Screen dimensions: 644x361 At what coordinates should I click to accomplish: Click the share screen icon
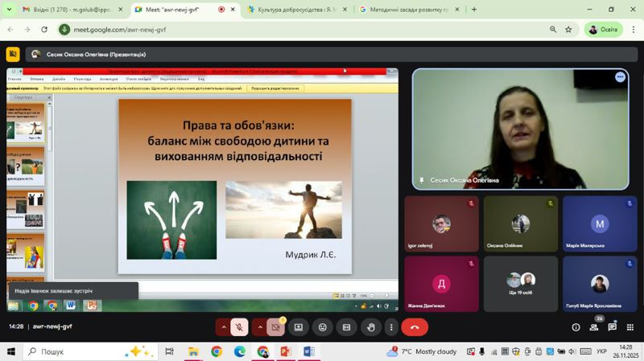coord(299,327)
